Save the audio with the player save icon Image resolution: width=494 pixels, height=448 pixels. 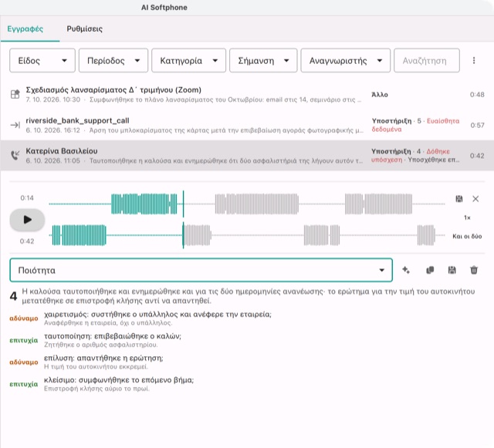[x=459, y=199]
